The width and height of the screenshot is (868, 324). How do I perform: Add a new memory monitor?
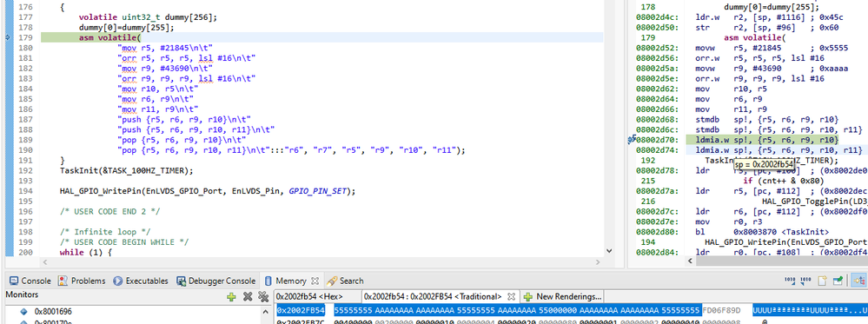(231, 296)
